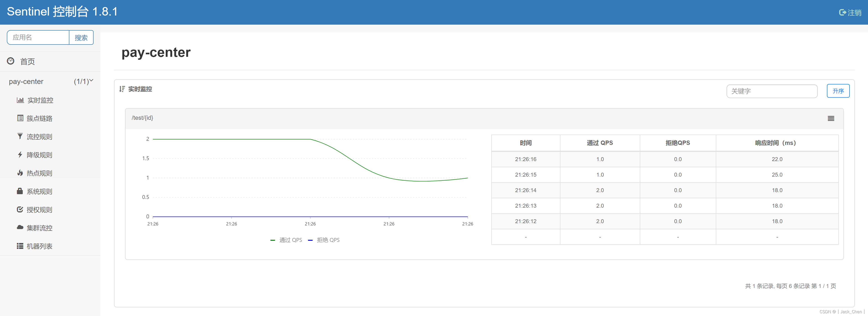This screenshot has width=868, height=316.
Task: Focus the 关键字 keyword input field
Action: 771,91
